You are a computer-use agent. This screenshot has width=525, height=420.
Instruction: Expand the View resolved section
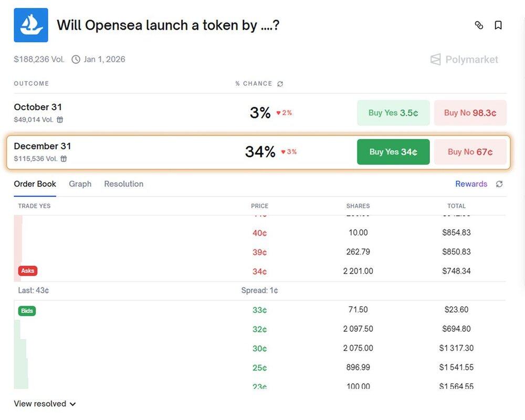(45, 404)
